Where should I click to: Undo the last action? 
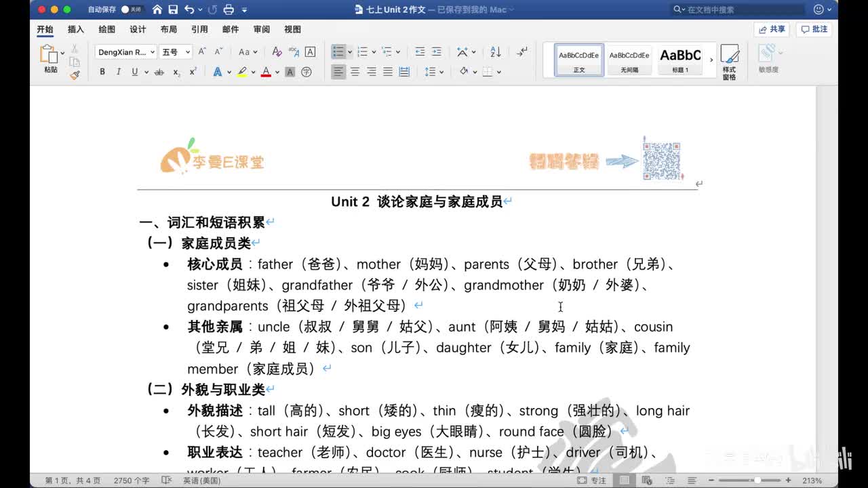click(189, 9)
